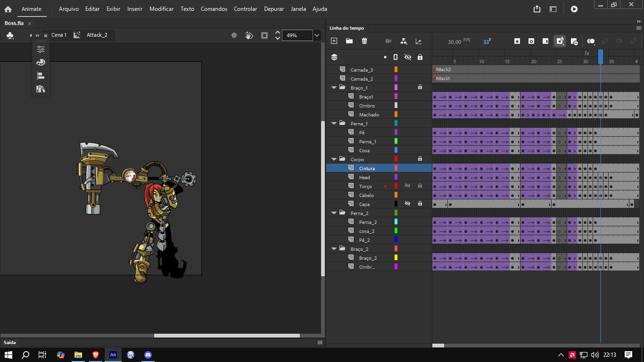This screenshot has width=644, height=362.
Task: Click the current frame number 33
Action: pyautogui.click(x=486, y=42)
